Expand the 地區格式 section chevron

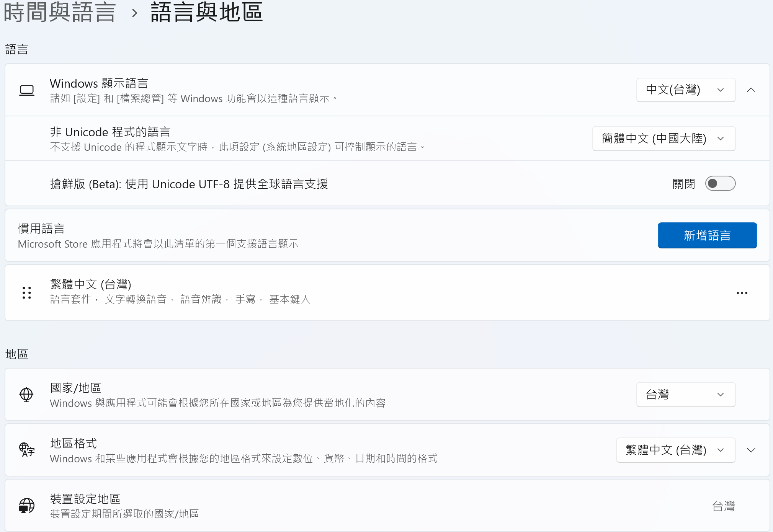[751, 450]
